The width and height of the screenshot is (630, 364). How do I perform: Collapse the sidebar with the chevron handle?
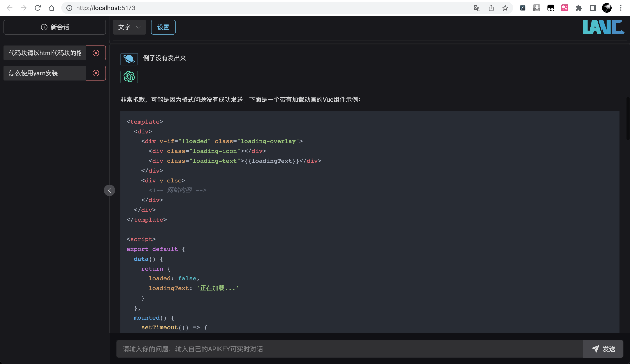tap(109, 190)
